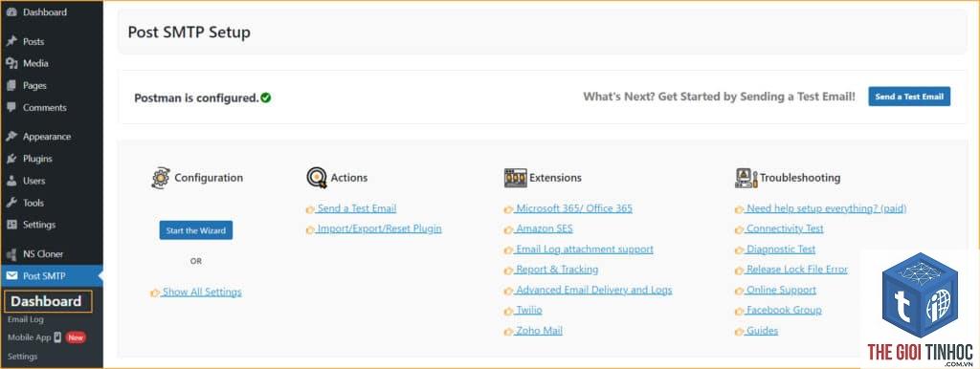Open the Email Log attachment support link
980x369 pixels.
tap(584, 250)
